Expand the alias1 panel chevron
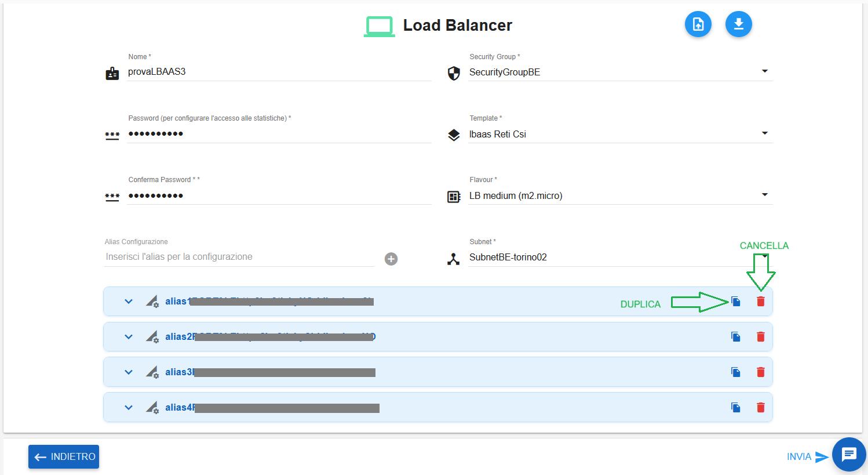This screenshot has height=475, width=868. [129, 302]
